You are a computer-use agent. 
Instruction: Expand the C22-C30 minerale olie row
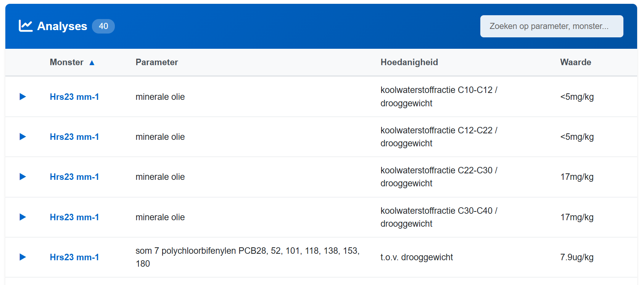tap(23, 177)
